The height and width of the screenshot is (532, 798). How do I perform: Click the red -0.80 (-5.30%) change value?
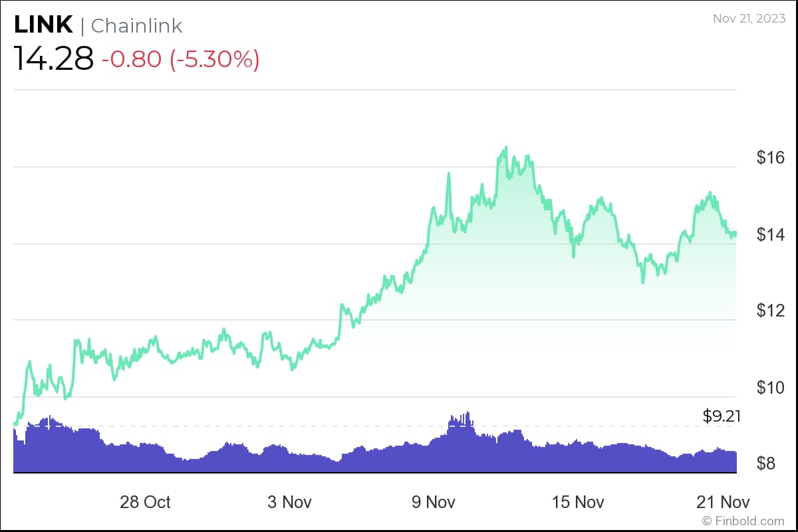click(x=180, y=60)
